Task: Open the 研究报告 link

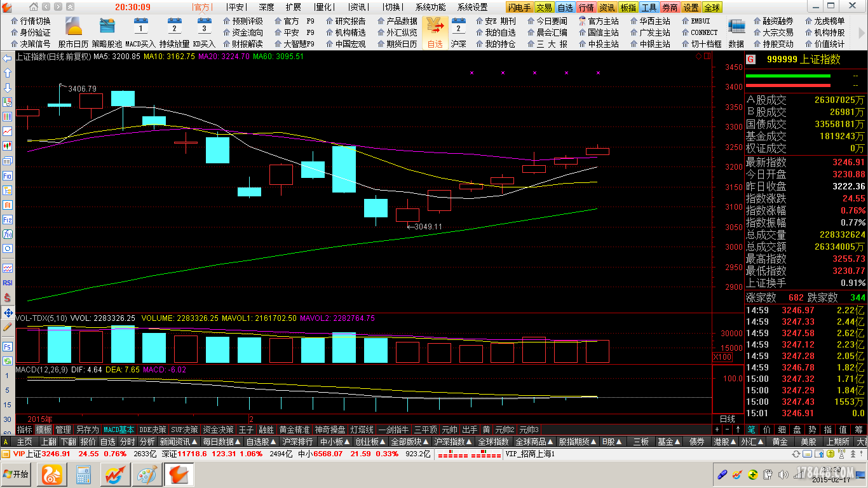Action: pos(346,21)
